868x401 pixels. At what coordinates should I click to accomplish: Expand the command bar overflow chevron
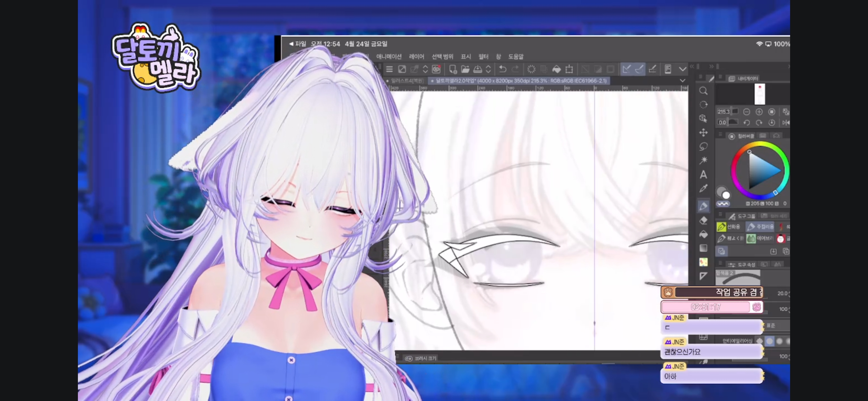pos(683,69)
